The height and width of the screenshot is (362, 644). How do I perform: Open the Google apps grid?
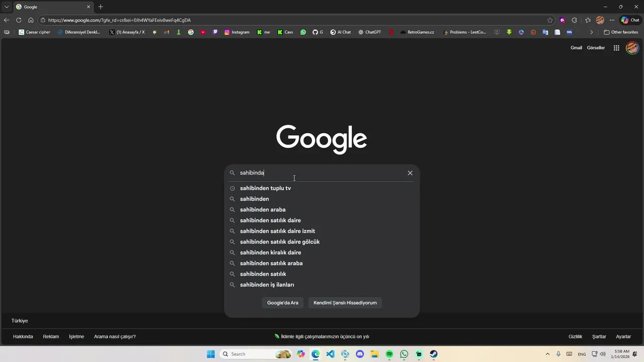[616, 48]
